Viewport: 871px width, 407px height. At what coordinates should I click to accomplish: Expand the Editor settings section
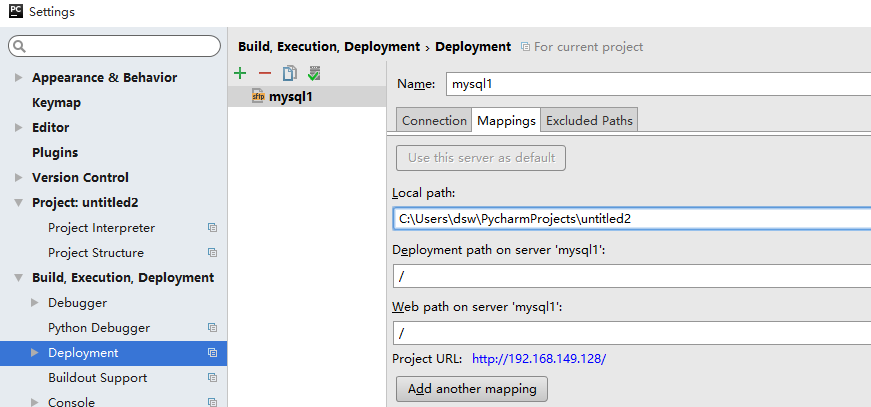18,128
